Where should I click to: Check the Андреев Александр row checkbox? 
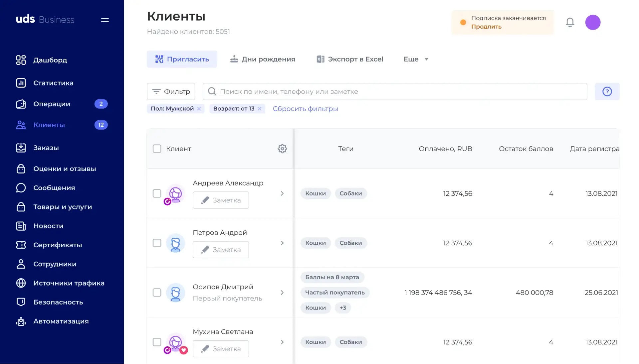(x=157, y=193)
